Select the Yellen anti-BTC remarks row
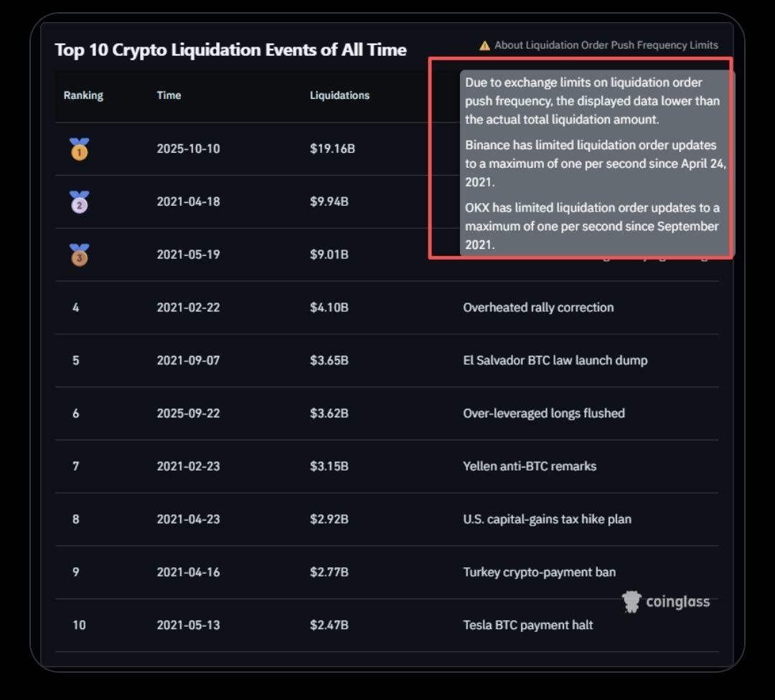Image resolution: width=775 pixels, height=700 pixels. click(530, 466)
